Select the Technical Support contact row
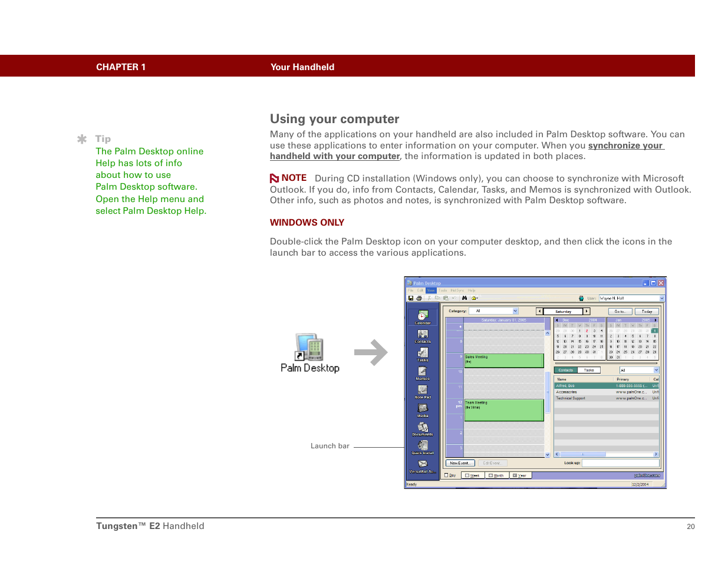This screenshot has width=728, height=562. pyautogui.click(x=607, y=398)
